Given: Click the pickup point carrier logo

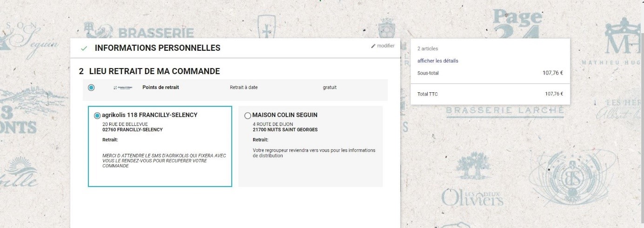Looking at the screenshot, I should point(123,88).
